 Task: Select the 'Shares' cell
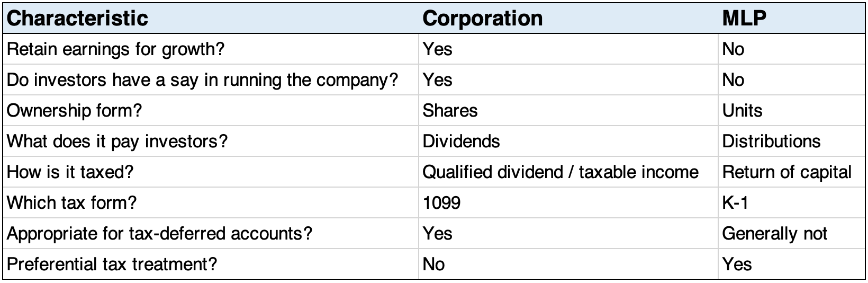(x=450, y=111)
